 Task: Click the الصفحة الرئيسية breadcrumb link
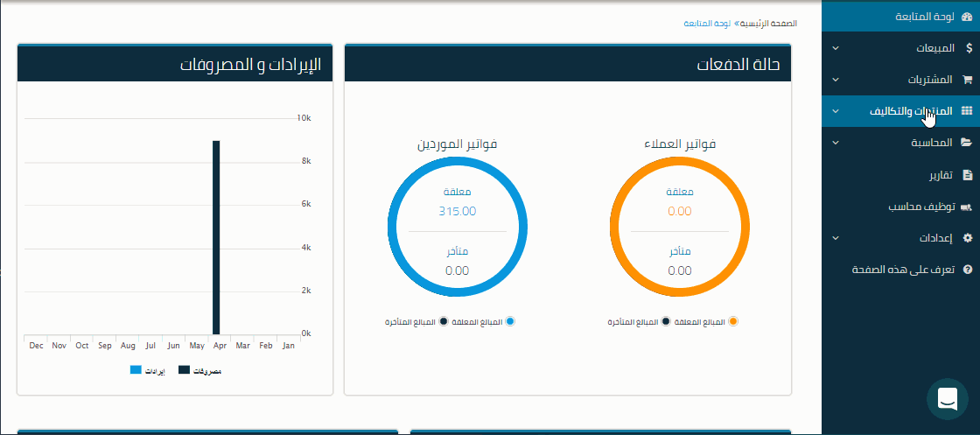point(770,23)
